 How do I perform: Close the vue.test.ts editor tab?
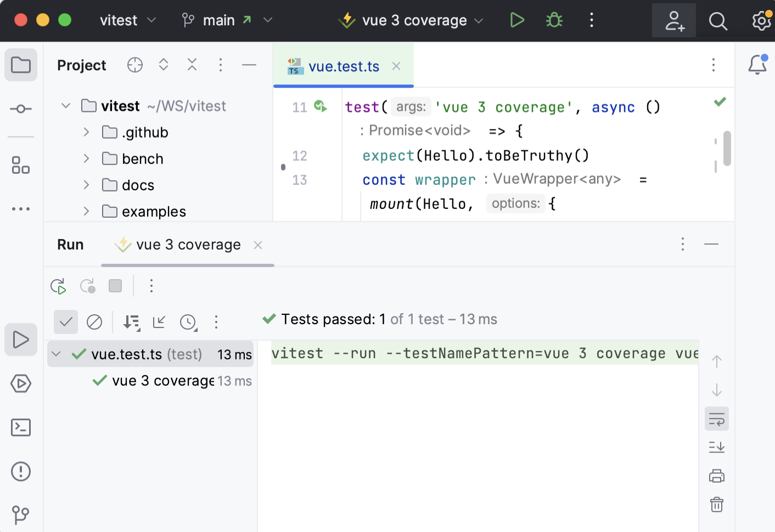[396, 66]
